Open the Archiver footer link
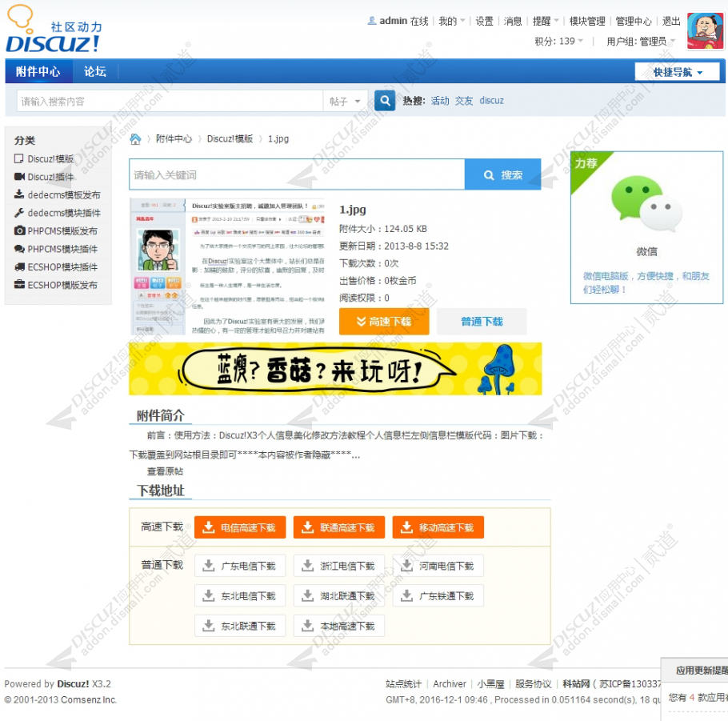 click(x=450, y=684)
